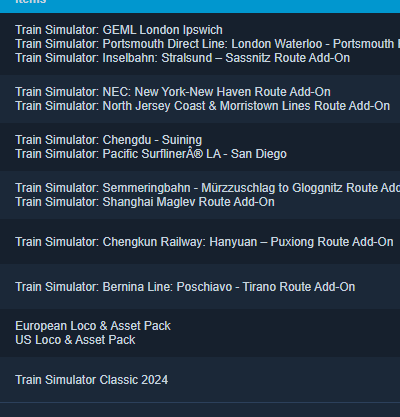Open US Loco & Asset Pack entry
Screen dimensions: 400x417
[75, 340]
